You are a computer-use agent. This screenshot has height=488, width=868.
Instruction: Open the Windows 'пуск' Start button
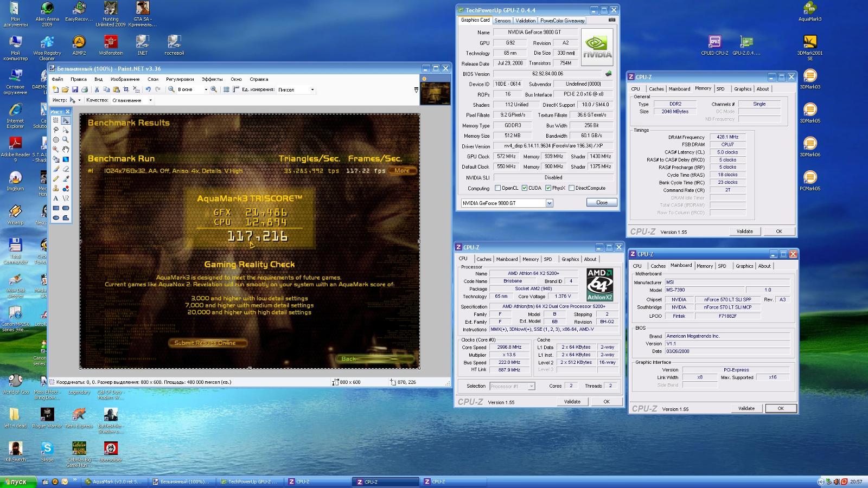(18, 481)
